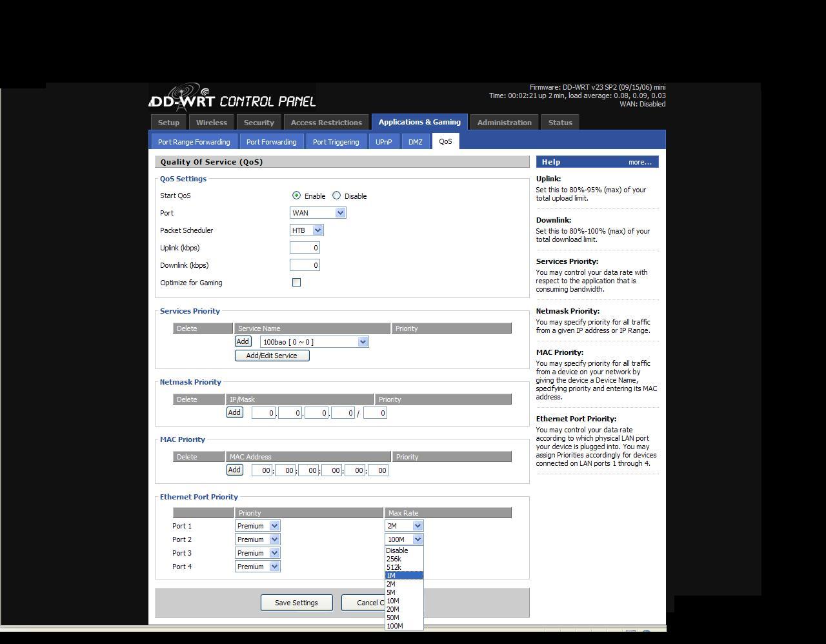
Task: Open Port 2 Priority dropdown
Action: tap(257, 539)
